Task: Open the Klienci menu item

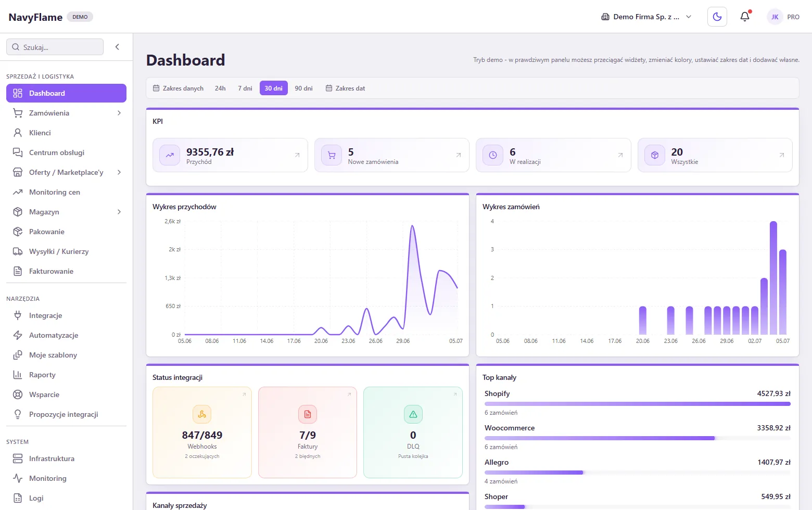Action: (x=66, y=133)
